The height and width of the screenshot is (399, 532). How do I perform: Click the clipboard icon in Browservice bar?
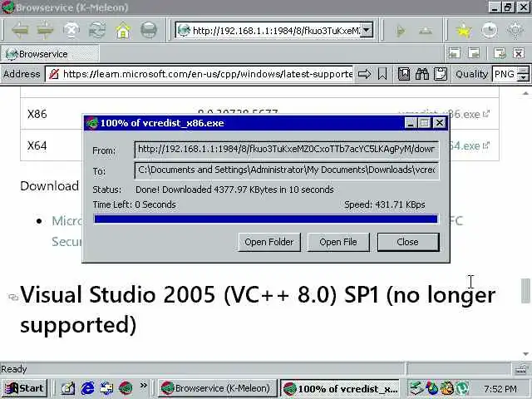441,74
